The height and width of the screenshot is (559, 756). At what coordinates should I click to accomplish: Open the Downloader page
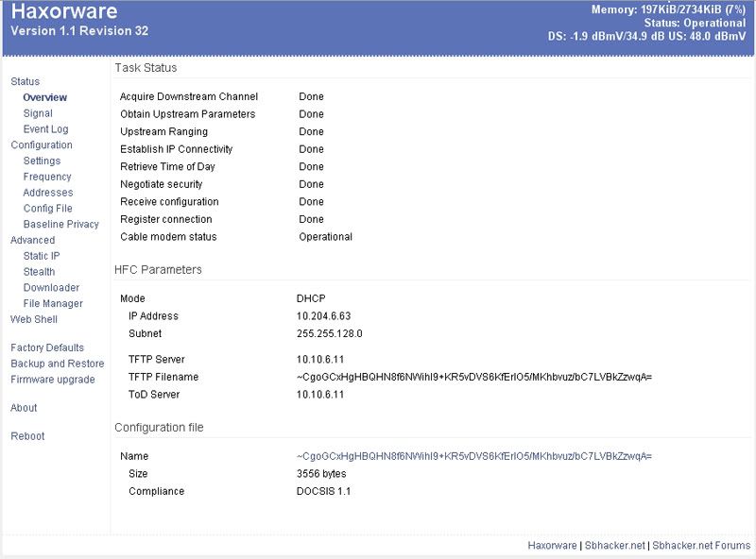[51, 288]
